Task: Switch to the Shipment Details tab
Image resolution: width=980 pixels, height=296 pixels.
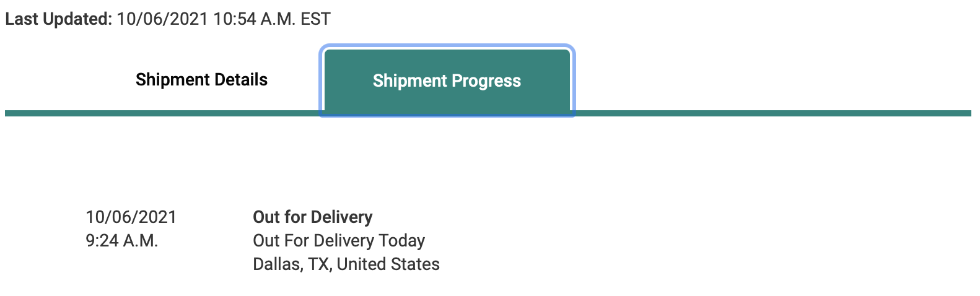Action: pyautogui.click(x=201, y=80)
